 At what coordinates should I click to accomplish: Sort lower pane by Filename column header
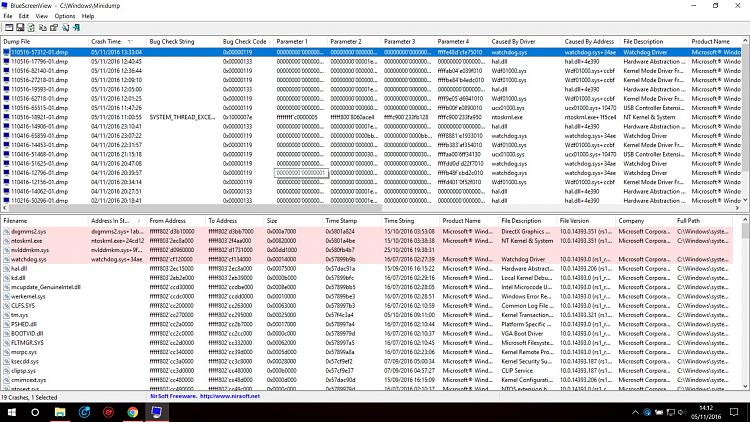pyautogui.click(x=44, y=221)
